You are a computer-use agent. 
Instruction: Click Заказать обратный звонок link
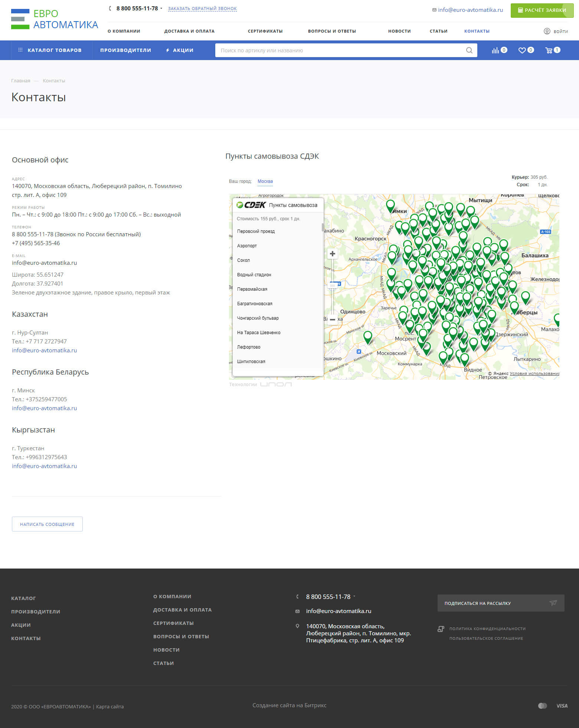point(202,9)
